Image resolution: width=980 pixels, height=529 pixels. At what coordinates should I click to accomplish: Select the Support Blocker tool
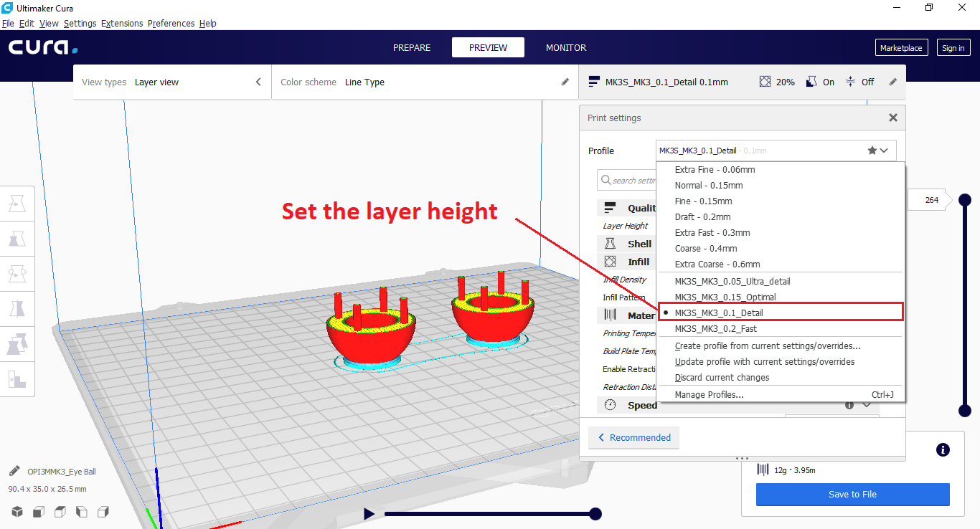click(x=17, y=378)
